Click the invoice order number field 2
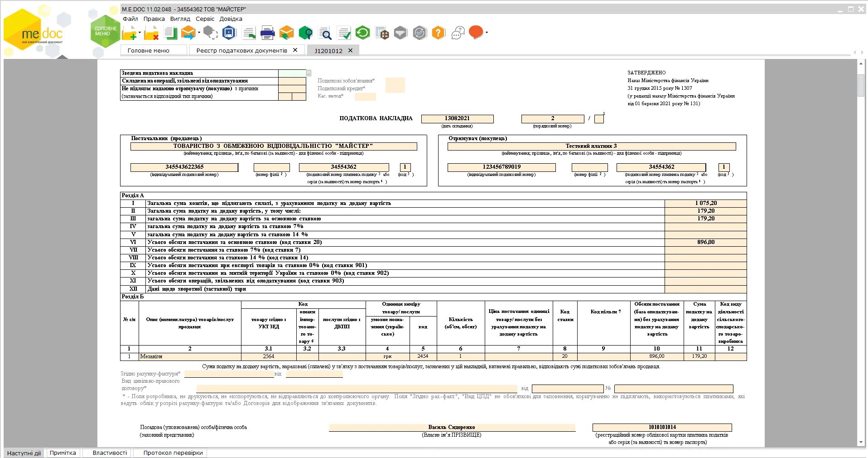The width and height of the screenshot is (868, 458). click(553, 118)
